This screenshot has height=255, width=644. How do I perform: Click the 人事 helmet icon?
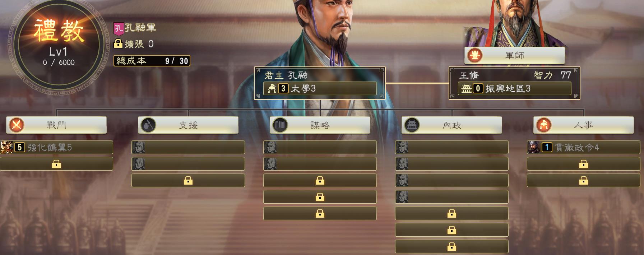pos(543,125)
